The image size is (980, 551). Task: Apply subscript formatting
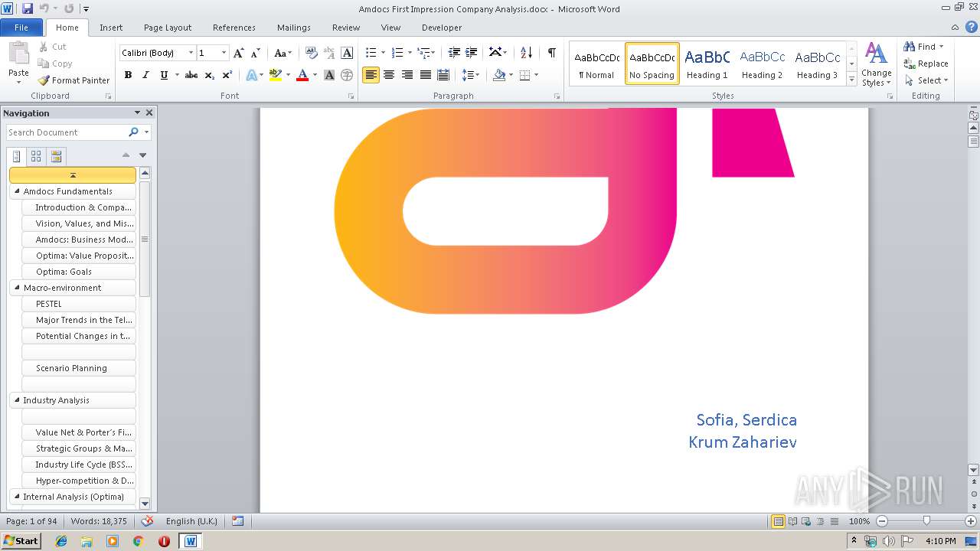pyautogui.click(x=210, y=75)
